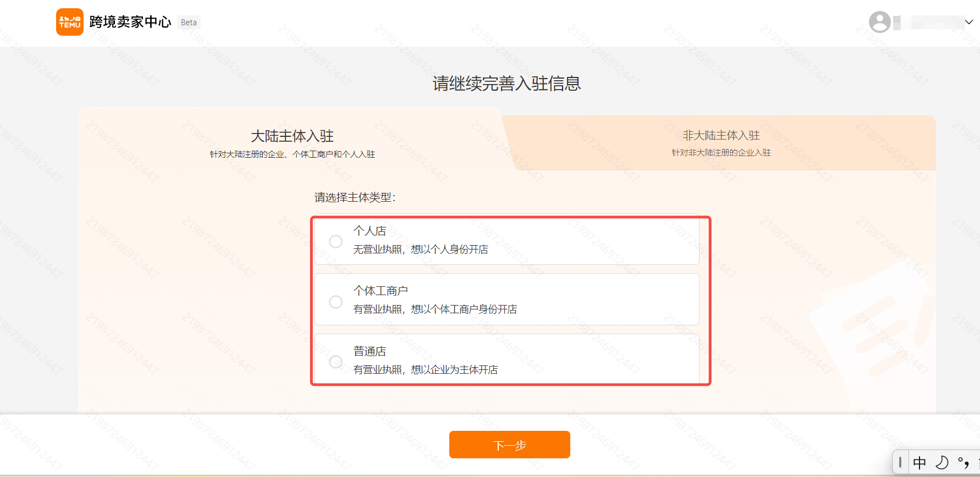Viewport: 980px width, 477px height.
Task: Click the 中 input language icon
Action: (920, 462)
